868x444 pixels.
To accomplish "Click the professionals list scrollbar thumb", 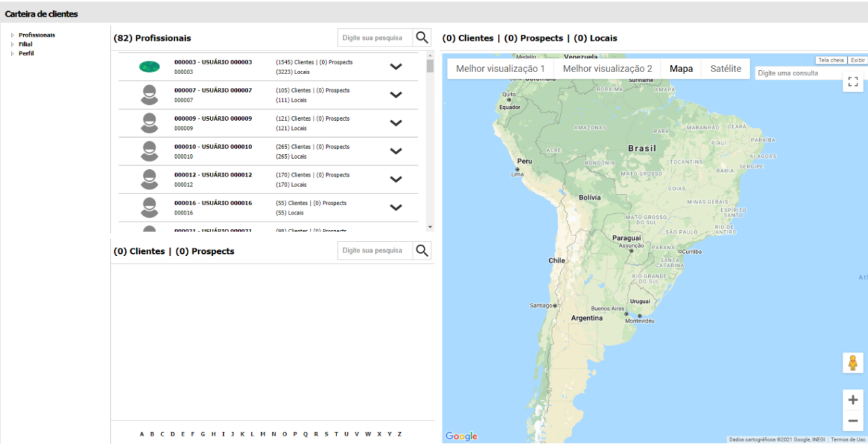I will coord(430,66).
